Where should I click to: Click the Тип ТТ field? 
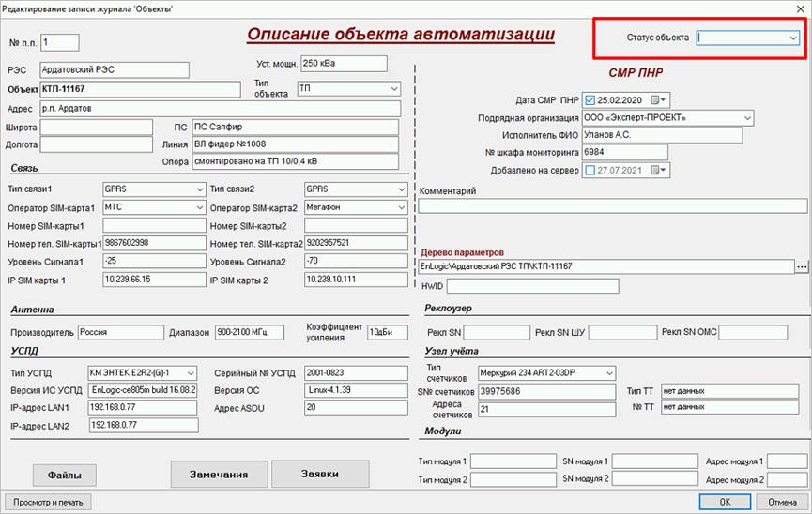pyautogui.click(x=730, y=391)
